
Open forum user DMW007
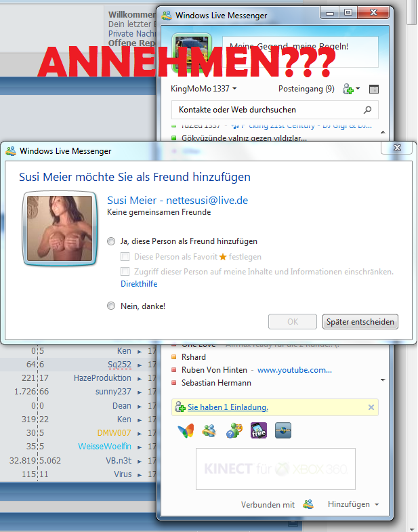point(114,433)
